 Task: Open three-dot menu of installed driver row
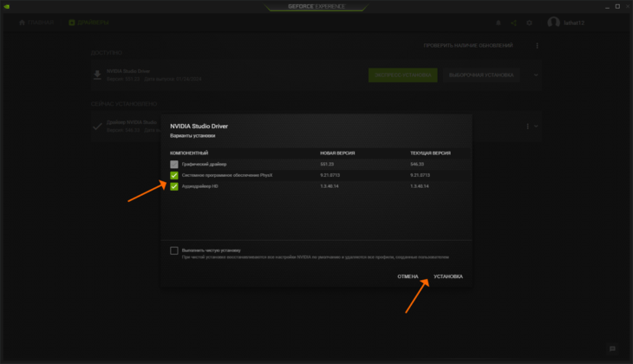[527, 127]
